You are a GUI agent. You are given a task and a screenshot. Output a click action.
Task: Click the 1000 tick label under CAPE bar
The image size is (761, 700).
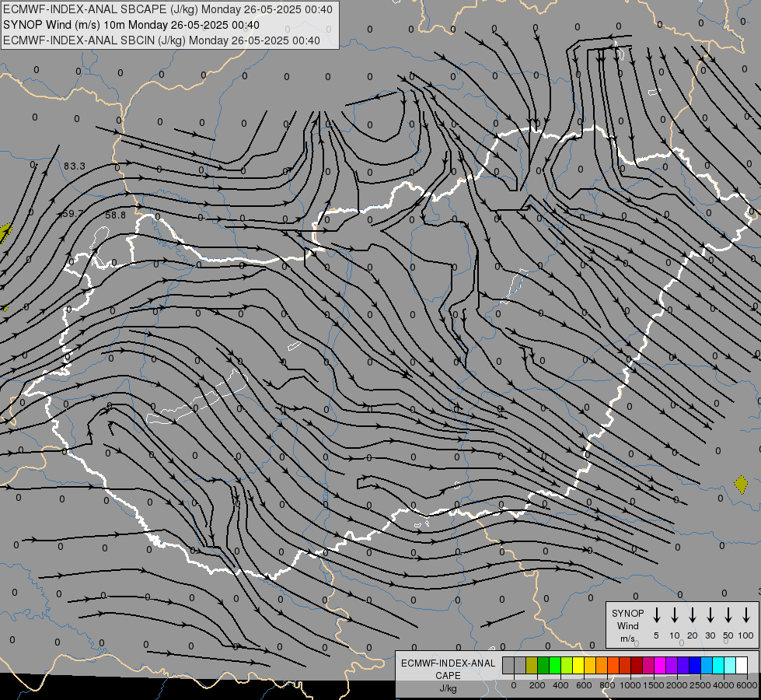[x=630, y=685]
